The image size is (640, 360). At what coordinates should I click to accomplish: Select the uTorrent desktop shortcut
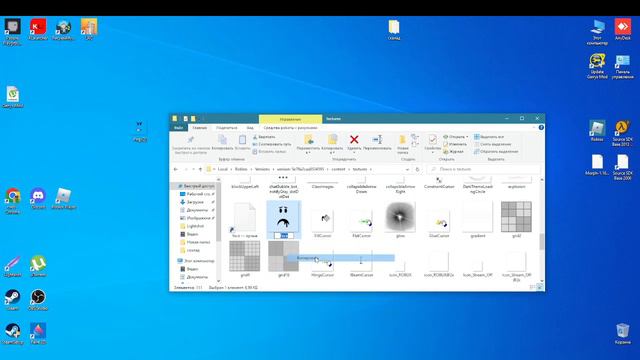[x=38, y=266]
